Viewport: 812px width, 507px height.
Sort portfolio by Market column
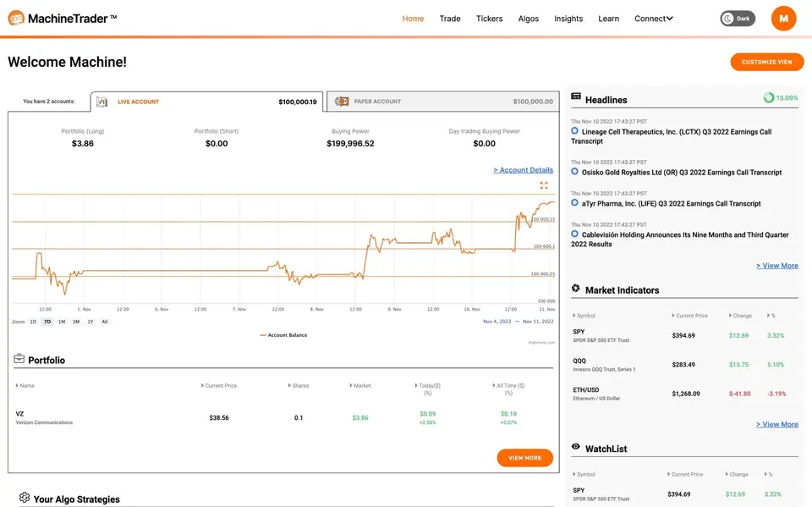(360, 386)
